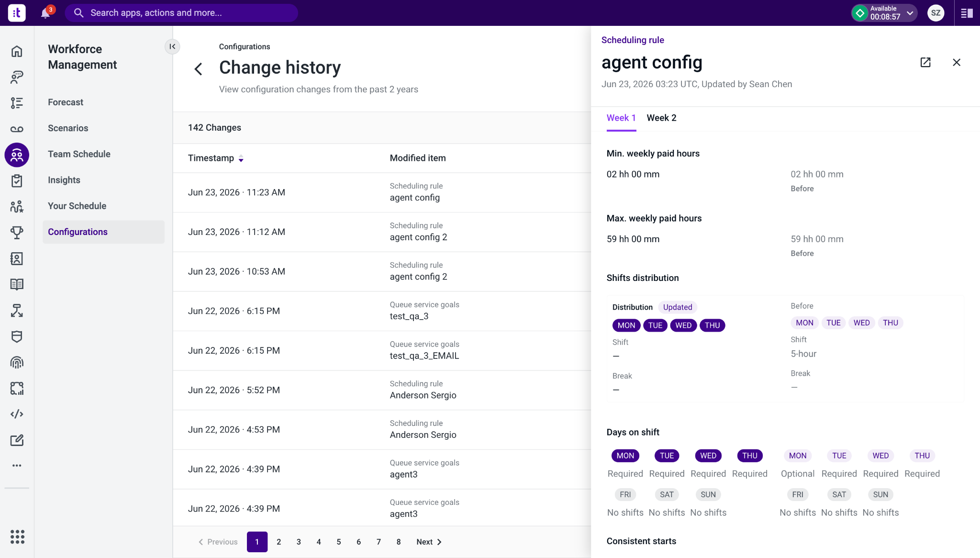Viewport: 980px width, 558px height.
Task: Click the search apps and actions field
Action: pyautogui.click(x=182, y=13)
